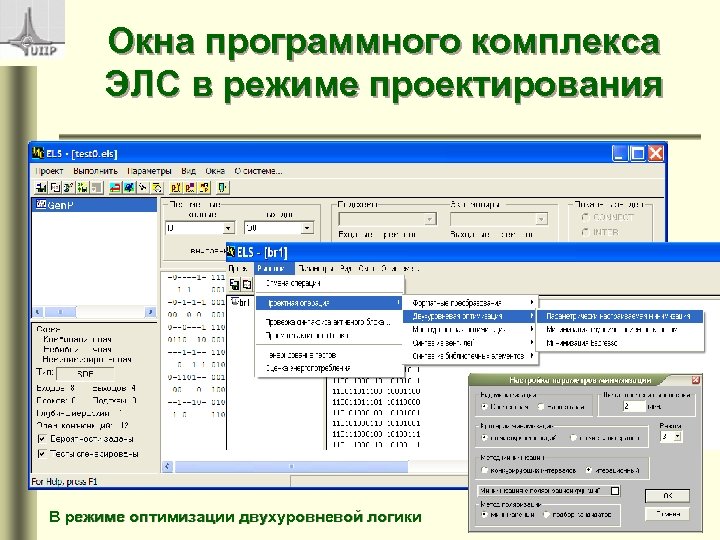Viewport: 720px width, 540px height.
Task: Click the blue-green toolbar icon beside the red one
Action: tap(129, 187)
